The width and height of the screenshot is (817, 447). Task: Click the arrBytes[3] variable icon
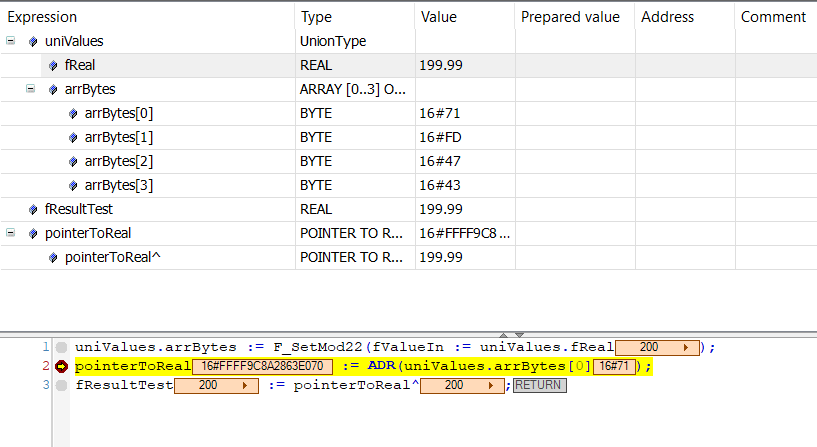tap(73, 185)
